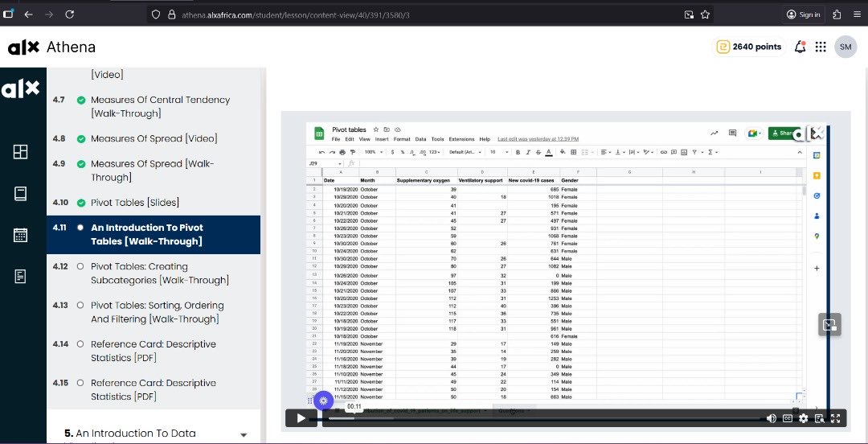Open the Sheets Format menu in video
This screenshot has width=868, height=444.
tap(402, 139)
